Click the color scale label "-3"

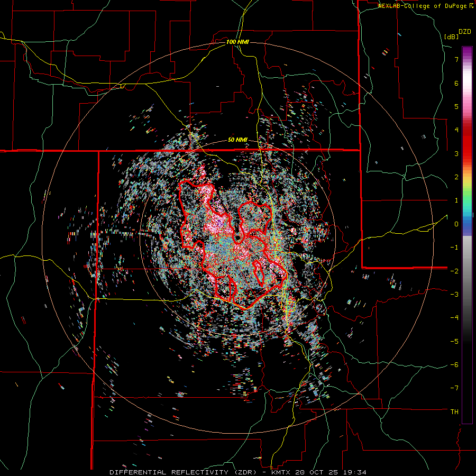454,295
